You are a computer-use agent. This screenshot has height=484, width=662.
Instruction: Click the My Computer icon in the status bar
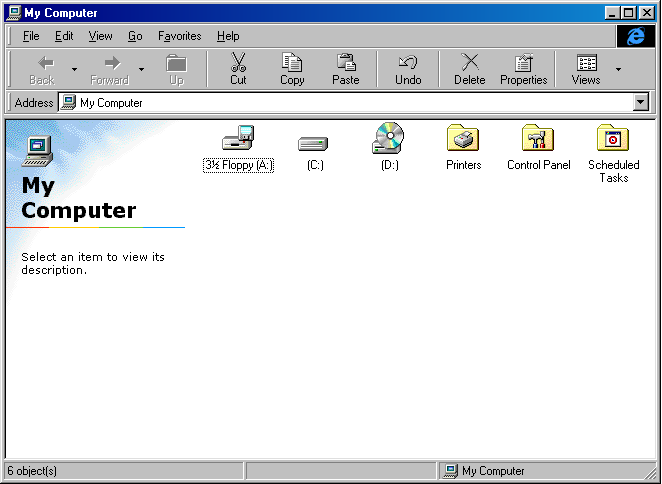450,470
